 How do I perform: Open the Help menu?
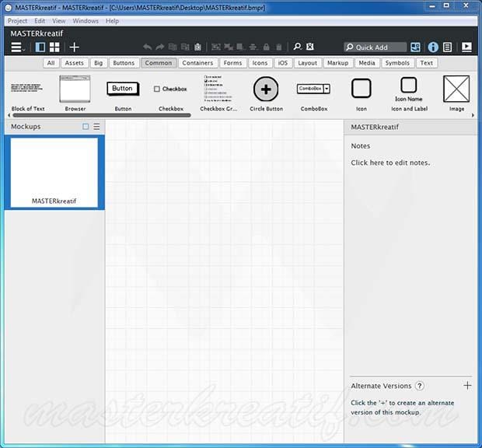tap(112, 21)
